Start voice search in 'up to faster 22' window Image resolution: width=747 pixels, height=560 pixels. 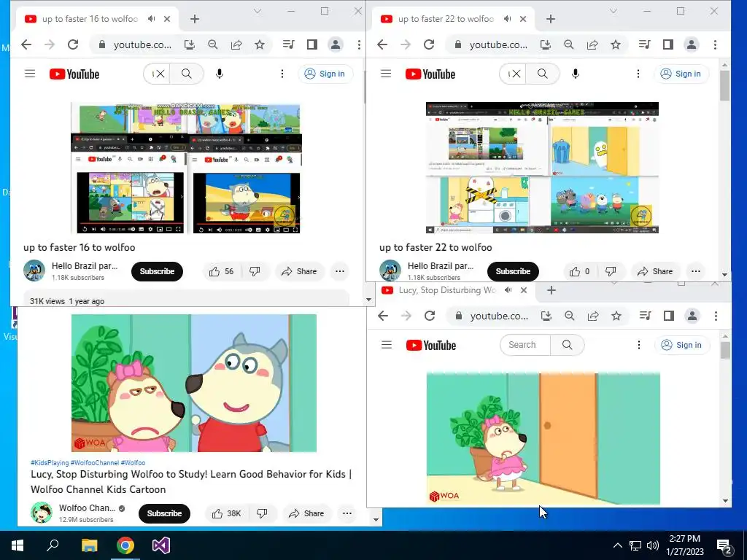point(576,74)
